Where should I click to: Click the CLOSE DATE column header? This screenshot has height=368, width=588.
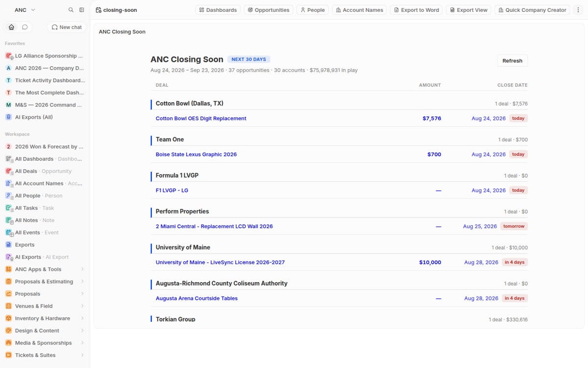coord(513,85)
